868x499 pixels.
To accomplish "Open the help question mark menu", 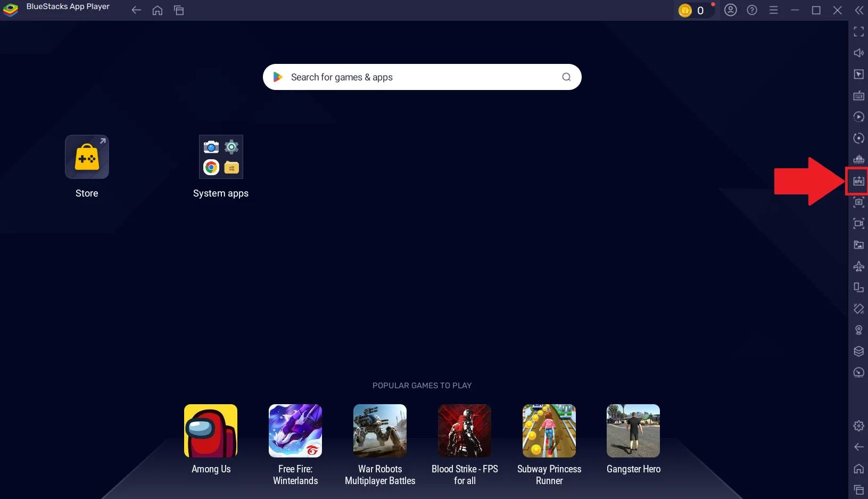I will pos(752,10).
